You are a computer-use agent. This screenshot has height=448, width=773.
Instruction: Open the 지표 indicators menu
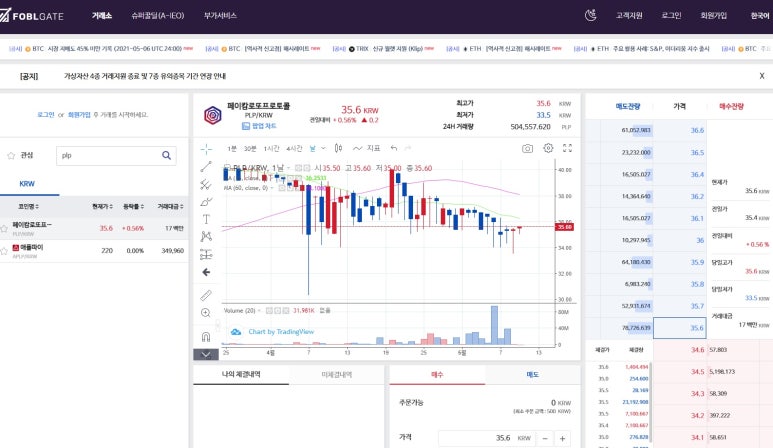[366, 148]
